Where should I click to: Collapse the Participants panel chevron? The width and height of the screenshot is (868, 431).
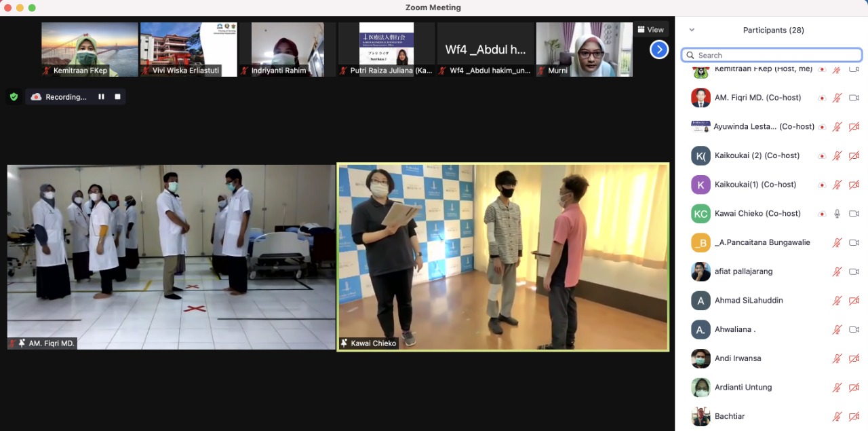(692, 30)
